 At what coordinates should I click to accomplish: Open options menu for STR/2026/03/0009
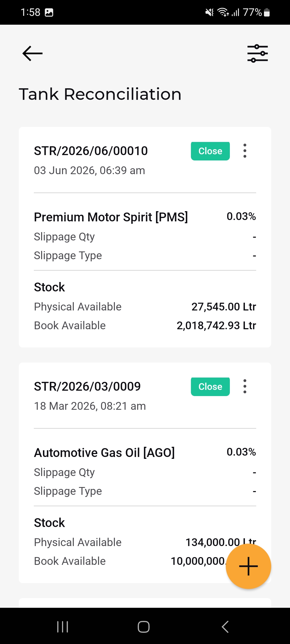(x=245, y=386)
